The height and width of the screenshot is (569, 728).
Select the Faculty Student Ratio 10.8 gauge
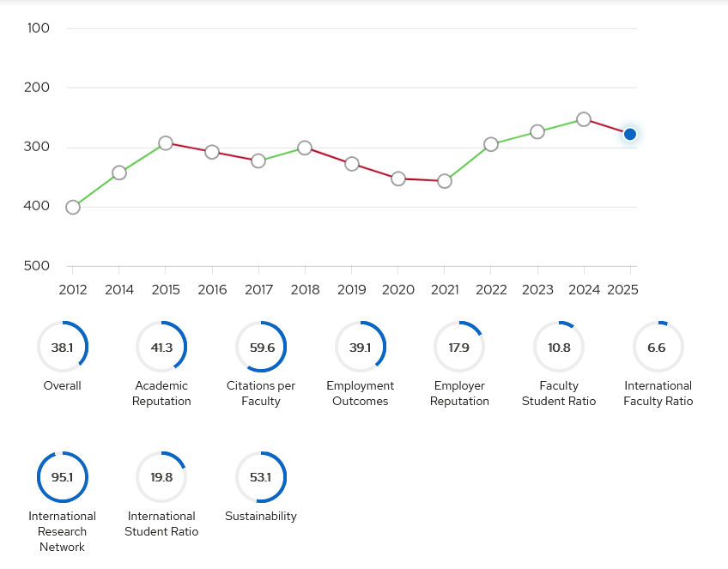tap(559, 347)
